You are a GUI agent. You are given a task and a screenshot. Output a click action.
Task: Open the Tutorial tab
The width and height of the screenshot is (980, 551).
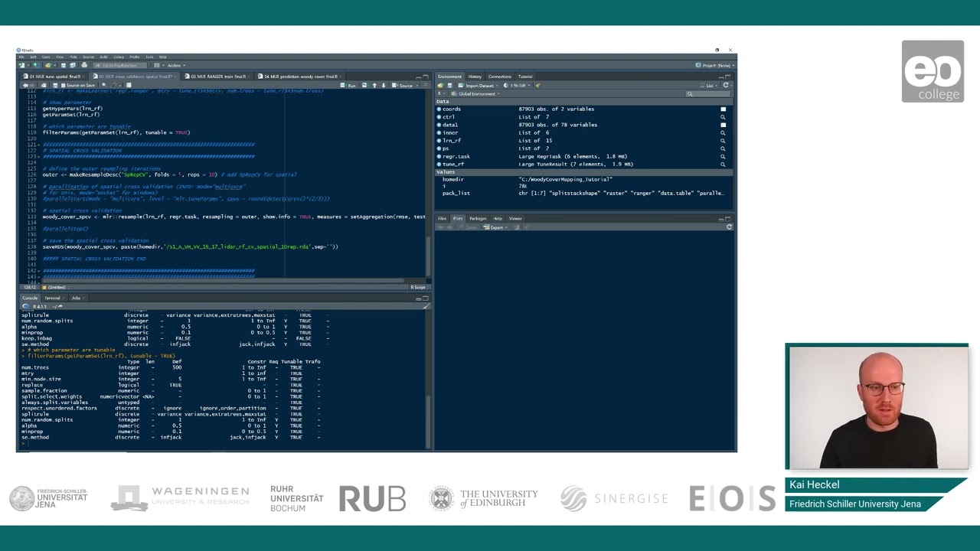[525, 77]
